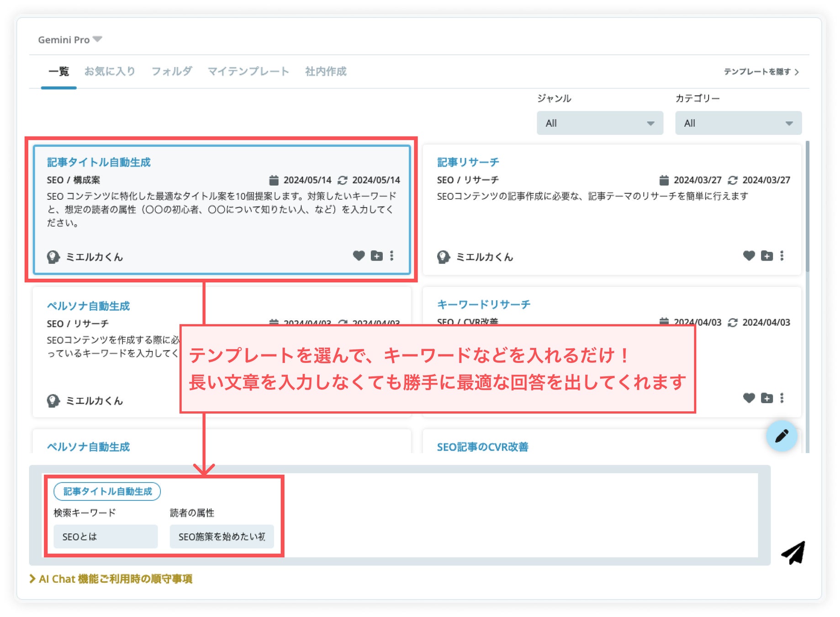Click 2024/05/14 created date on 記事タイトル自動生成

click(x=307, y=180)
